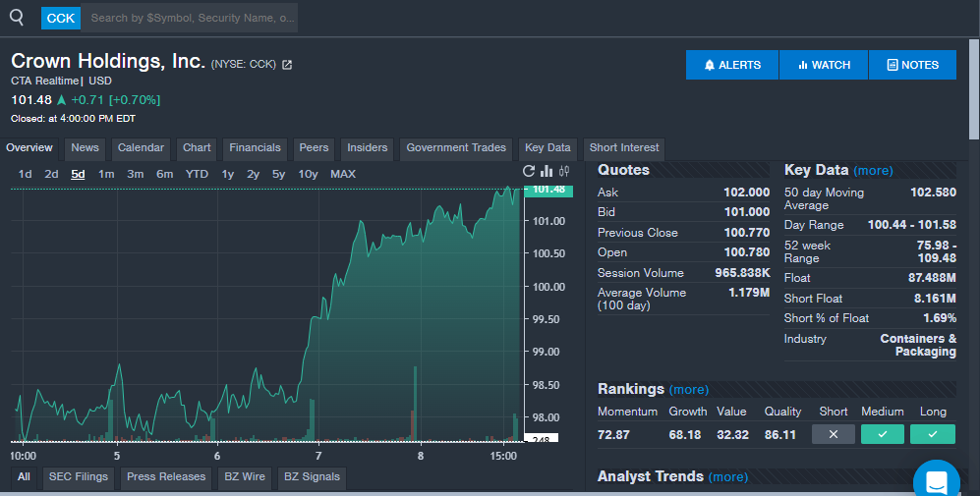Image resolution: width=980 pixels, height=496 pixels.
Task: Select the 2d chart range
Action: point(51,174)
